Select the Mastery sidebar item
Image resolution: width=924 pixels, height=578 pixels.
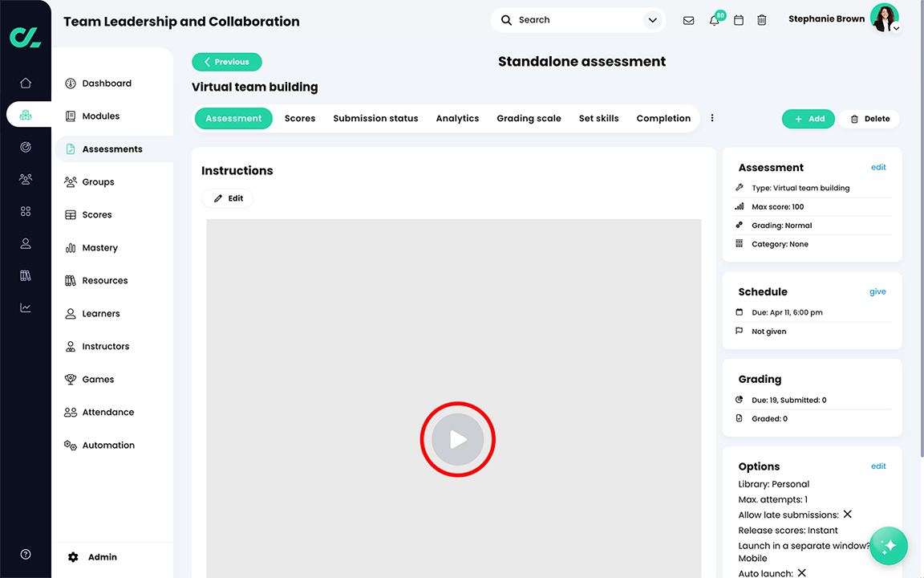pyautogui.click(x=99, y=247)
